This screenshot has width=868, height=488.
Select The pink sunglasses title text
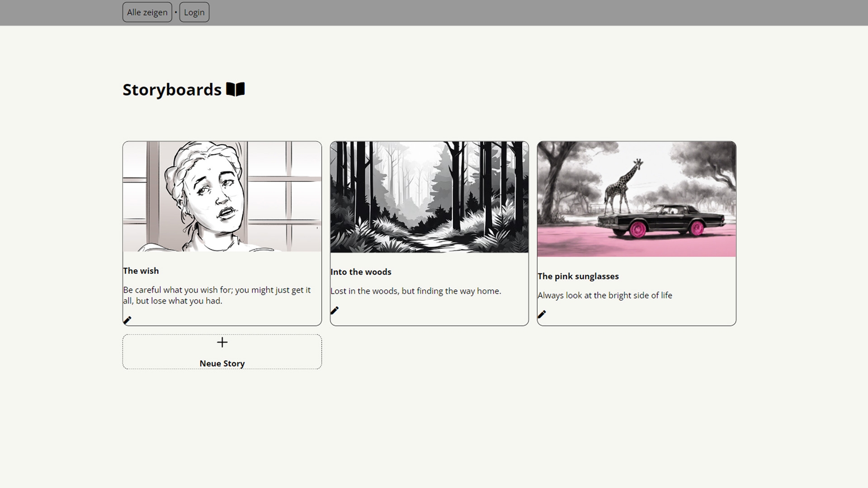tap(578, 276)
